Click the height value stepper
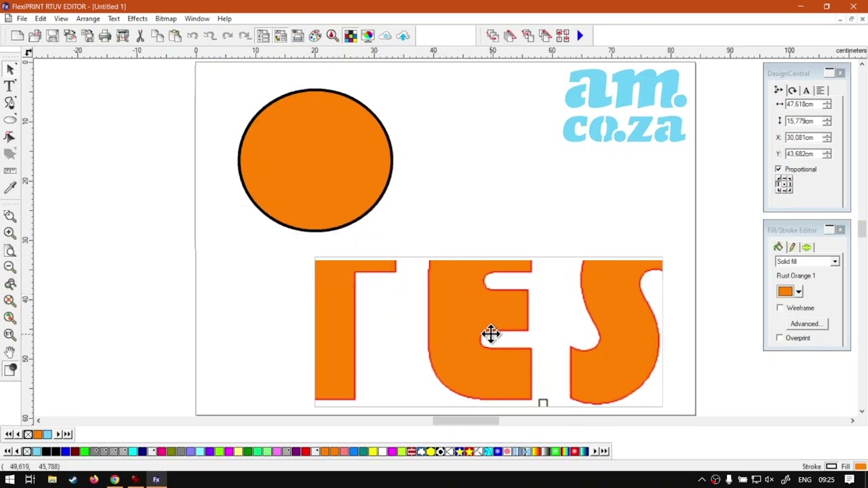868x488 pixels. [827, 121]
